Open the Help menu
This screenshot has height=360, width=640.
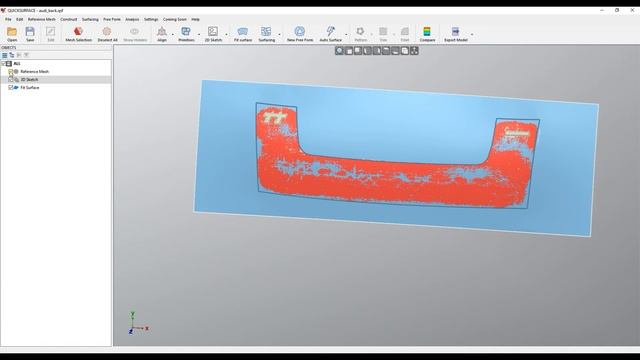pos(196,19)
